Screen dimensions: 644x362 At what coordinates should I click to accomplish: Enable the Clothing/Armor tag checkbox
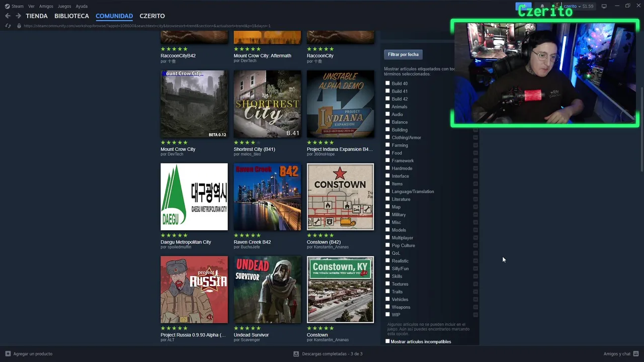pos(387,137)
